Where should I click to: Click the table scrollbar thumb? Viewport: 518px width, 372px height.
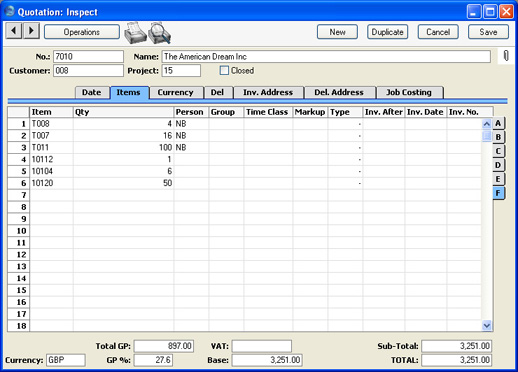(x=487, y=136)
